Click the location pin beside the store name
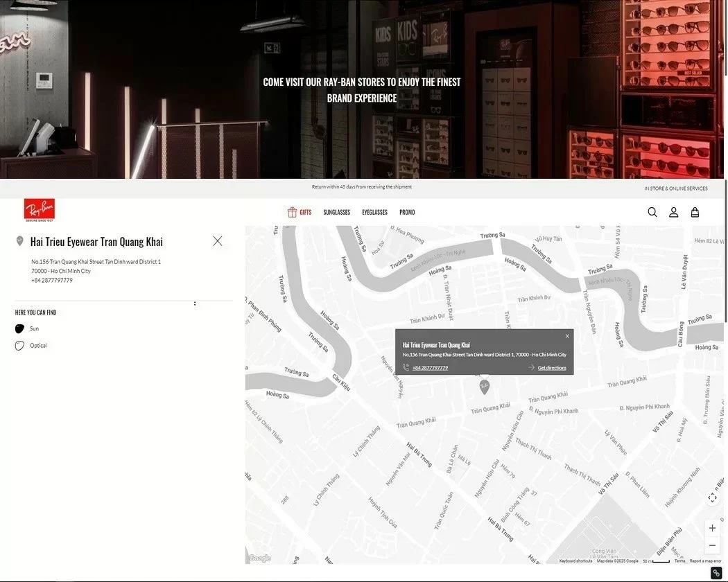Image resolution: width=728 pixels, height=582 pixels. tap(19, 240)
